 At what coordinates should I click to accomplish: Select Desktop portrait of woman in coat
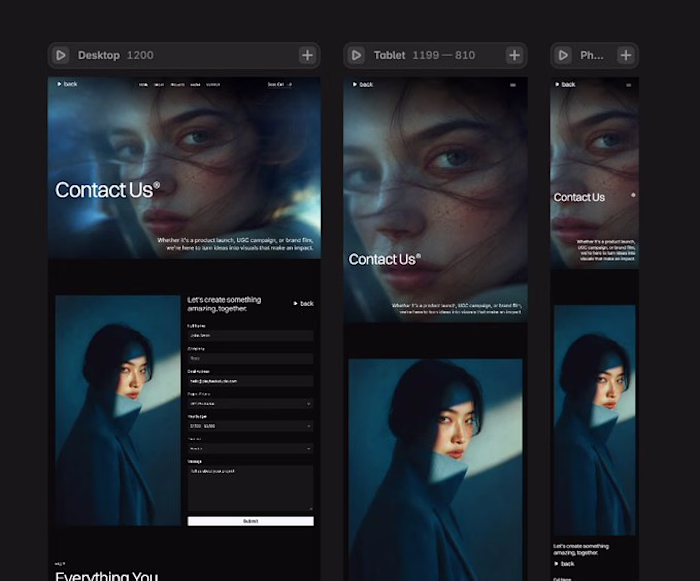pos(118,410)
